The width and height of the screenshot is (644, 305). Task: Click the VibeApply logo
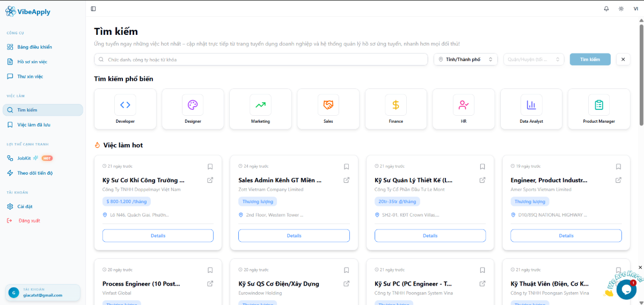click(28, 11)
